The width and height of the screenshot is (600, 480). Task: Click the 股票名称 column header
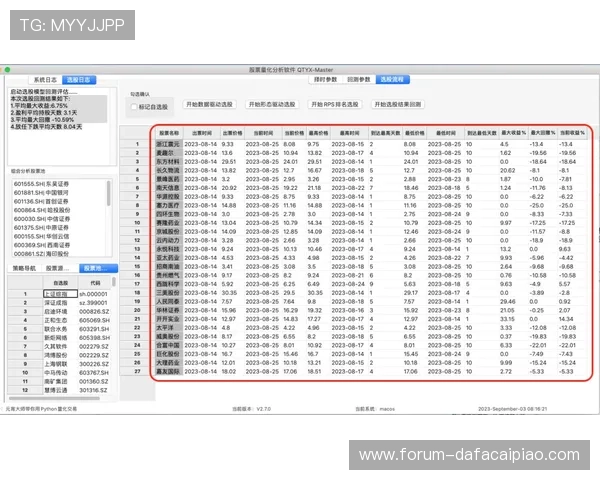click(x=168, y=133)
